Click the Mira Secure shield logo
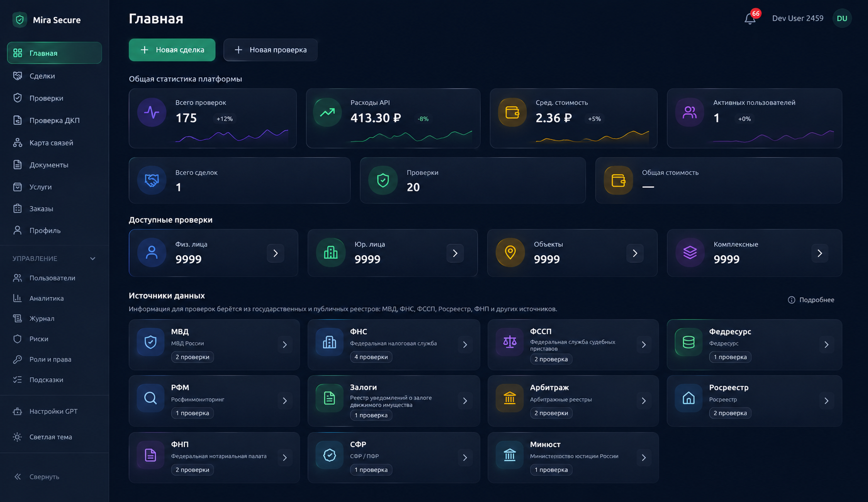The image size is (868, 502). click(19, 20)
